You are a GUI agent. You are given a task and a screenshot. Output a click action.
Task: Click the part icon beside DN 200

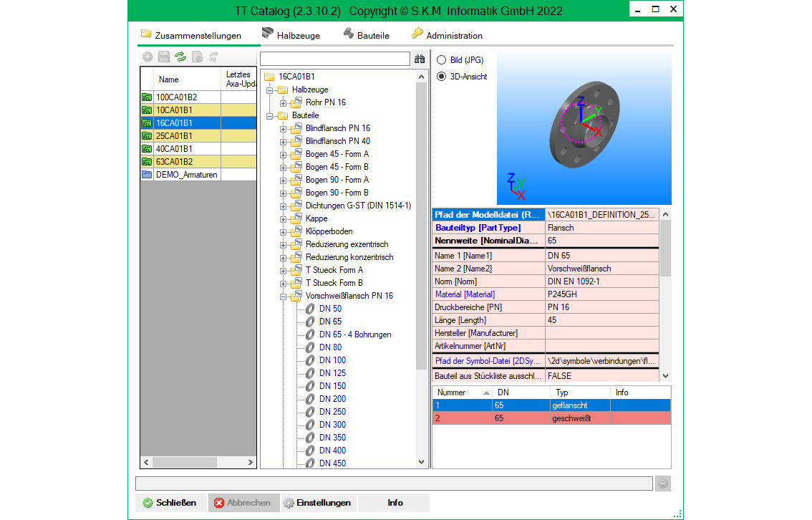310,399
